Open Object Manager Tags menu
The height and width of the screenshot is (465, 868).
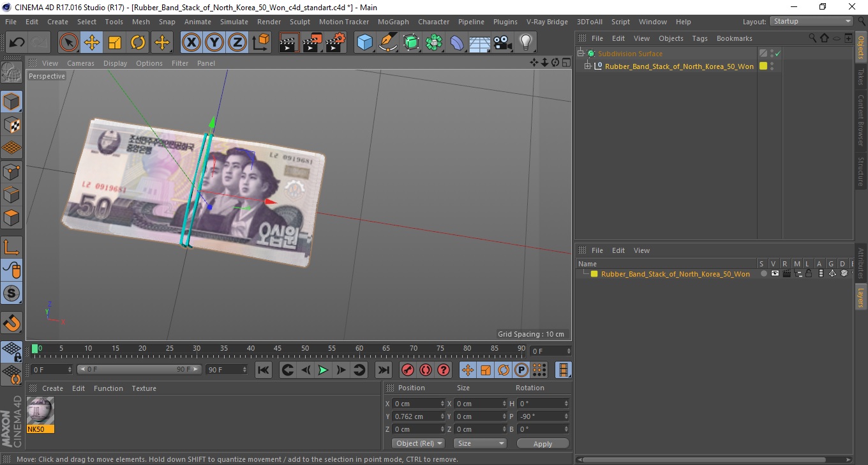pos(700,38)
